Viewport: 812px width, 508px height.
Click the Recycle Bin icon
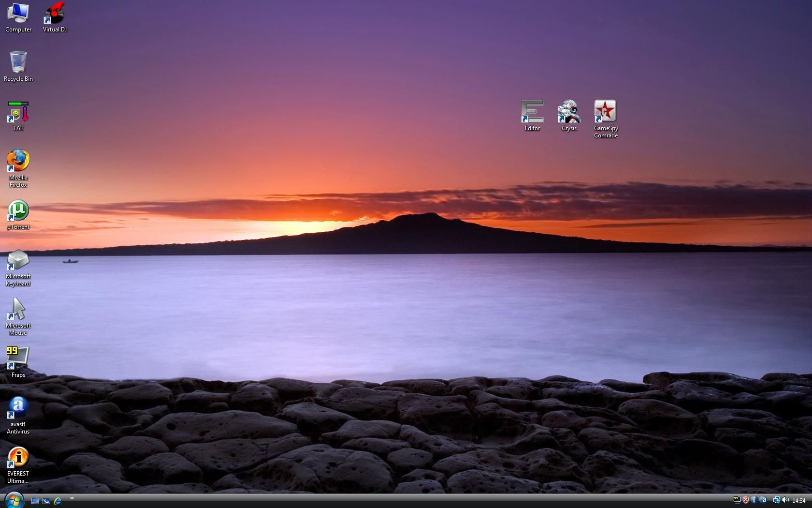[18, 66]
